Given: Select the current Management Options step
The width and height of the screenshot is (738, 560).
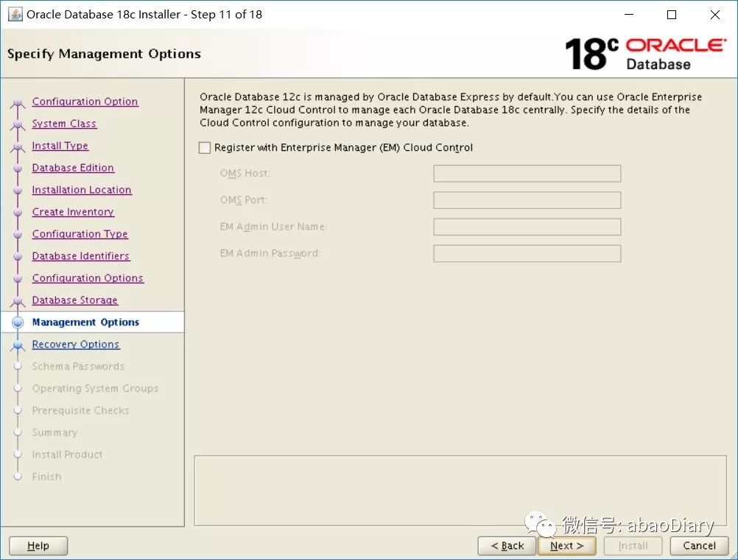Looking at the screenshot, I should pyautogui.click(x=85, y=322).
